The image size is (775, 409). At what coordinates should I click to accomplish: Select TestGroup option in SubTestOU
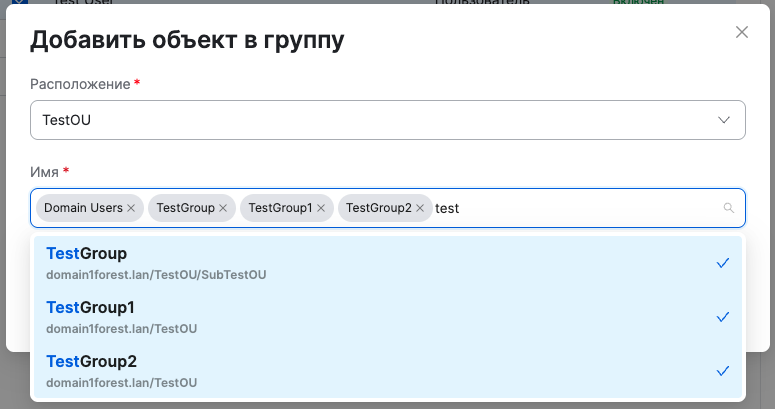pyautogui.click(x=87, y=254)
